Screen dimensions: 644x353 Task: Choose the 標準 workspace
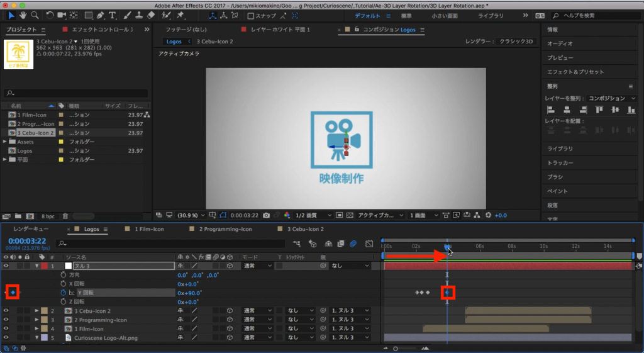tap(406, 15)
